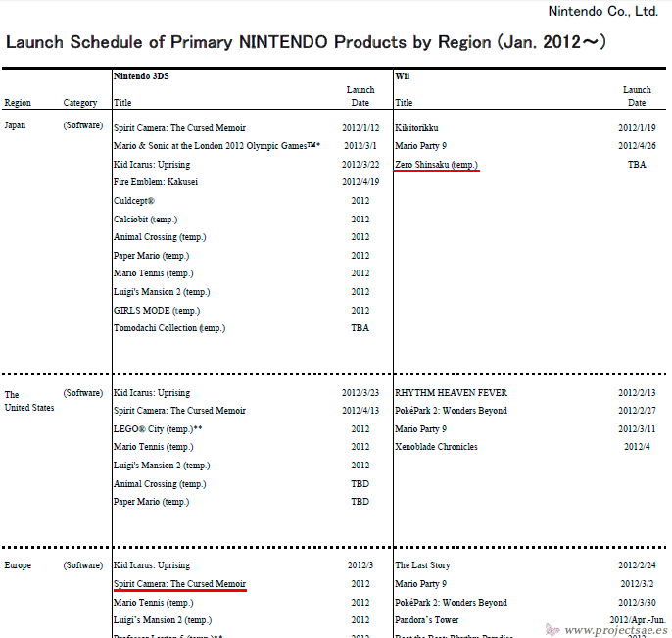Click the date '2012/3/1'

pyautogui.click(x=360, y=146)
